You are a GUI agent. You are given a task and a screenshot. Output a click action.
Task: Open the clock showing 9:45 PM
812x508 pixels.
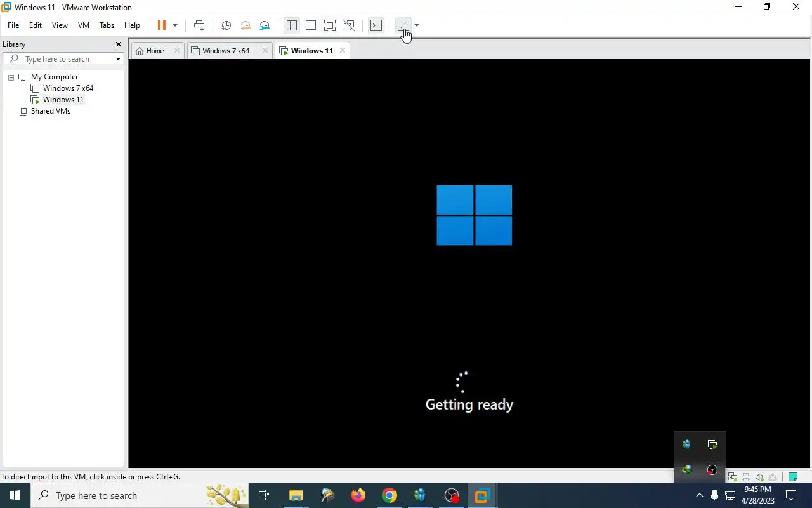758,495
